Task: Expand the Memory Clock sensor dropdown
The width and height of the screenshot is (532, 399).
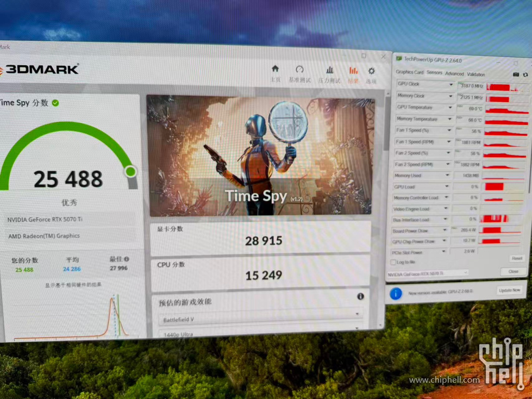Action: pyautogui.click(x=451, y=96)
